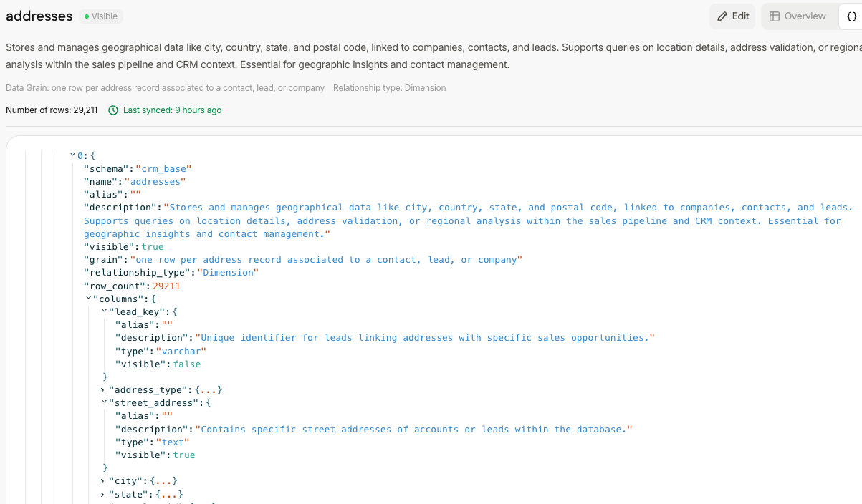Collapse the "street_address" column node
This screenshot has height=504, width=862.
[104, 402]
